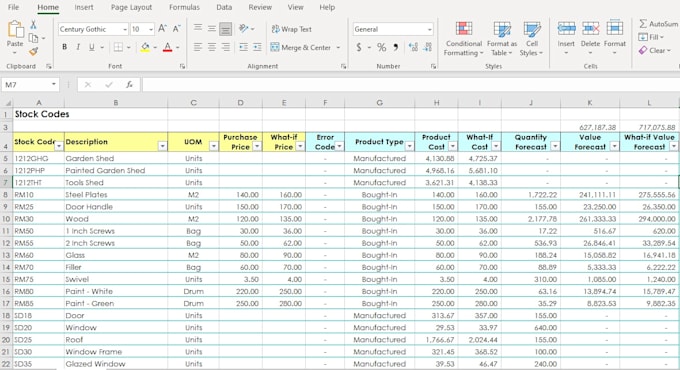
Task: Toggle Underline formatting
Action: [92, 47]
